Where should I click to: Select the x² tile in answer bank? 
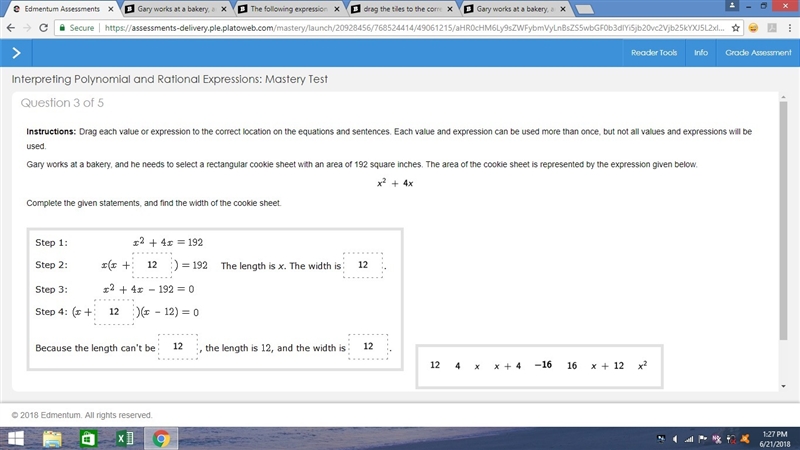642,365
